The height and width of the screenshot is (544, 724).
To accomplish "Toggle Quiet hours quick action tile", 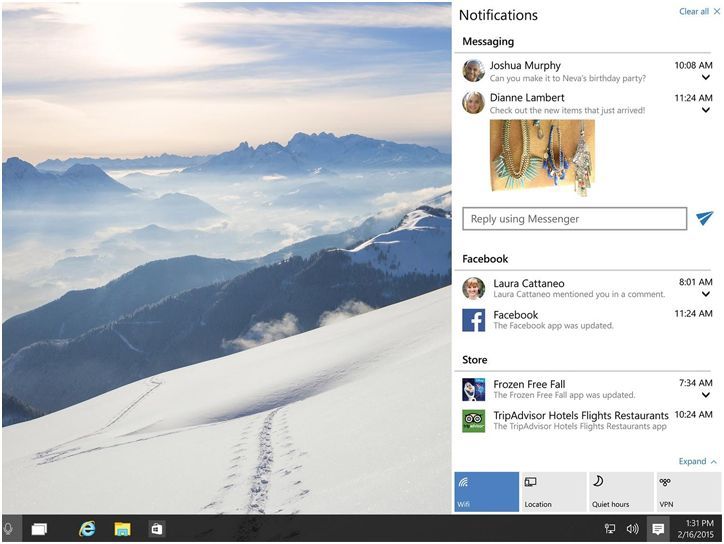I will [621, 492].
